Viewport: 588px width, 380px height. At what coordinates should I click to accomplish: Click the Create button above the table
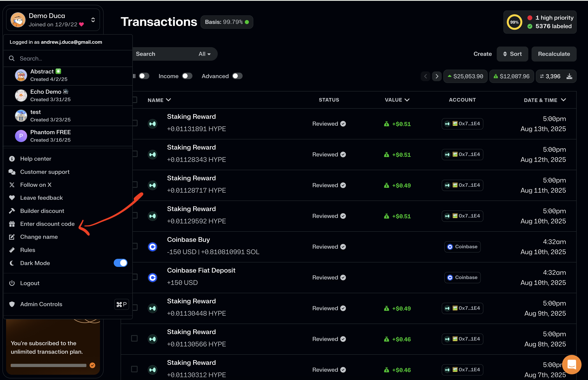[x=483, y=54]
